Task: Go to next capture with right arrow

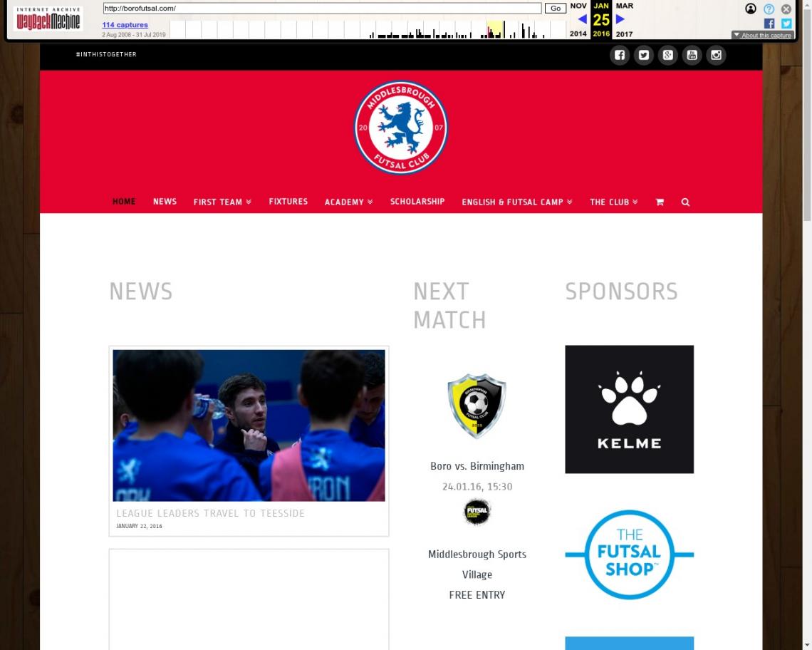Action: point(620,19)
